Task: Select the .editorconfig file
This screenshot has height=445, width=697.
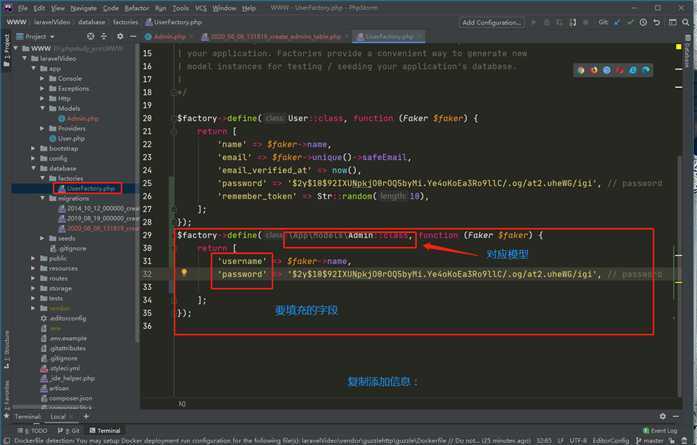Action: tap(63, 318)
